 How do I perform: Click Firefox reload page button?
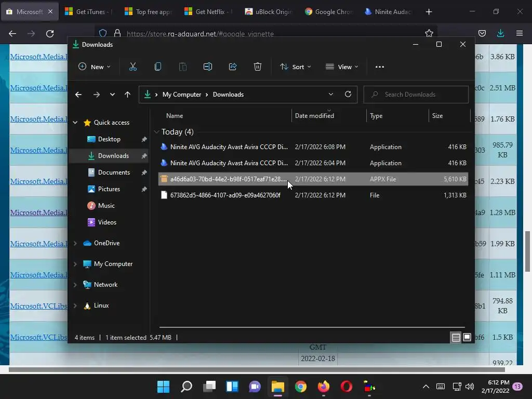[x=50, y=34]
